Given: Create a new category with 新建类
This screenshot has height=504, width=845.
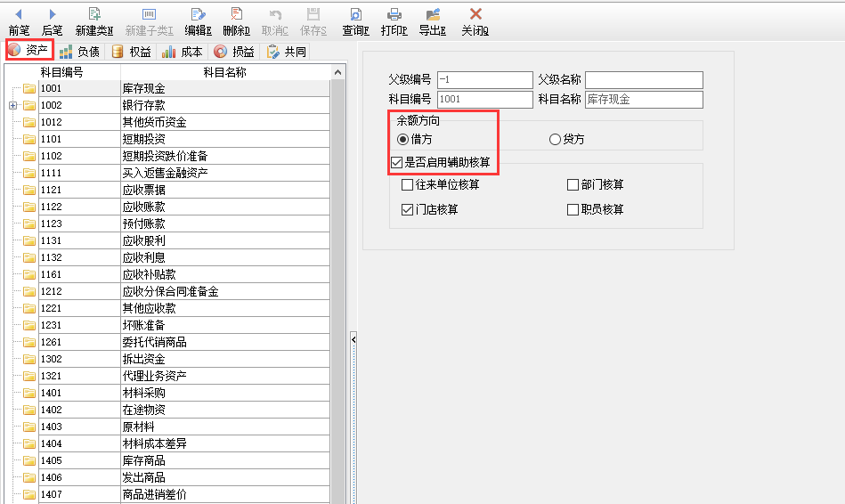Looking at the screenshot, I should click(x=94, y=22).
